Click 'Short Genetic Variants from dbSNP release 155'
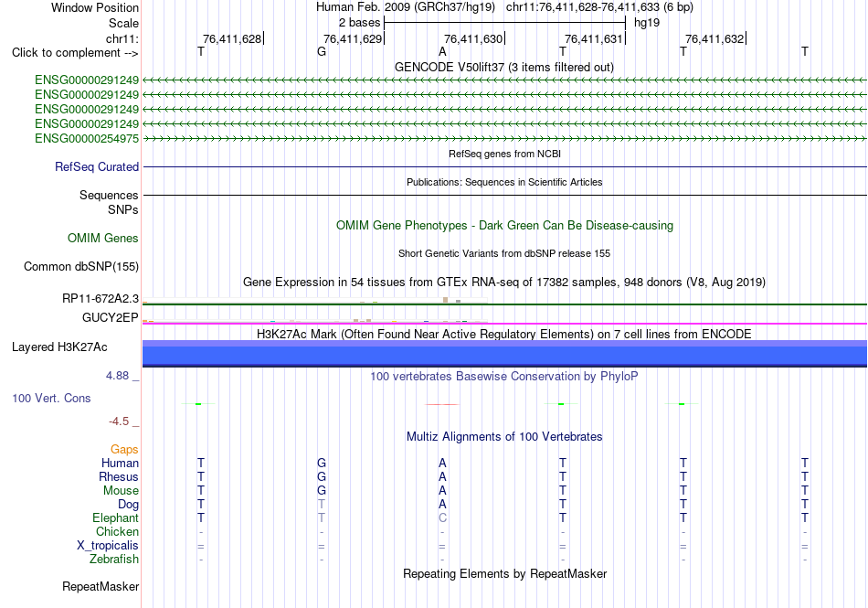Image resolution: width=868 pixels, height=608 pixels. [x=504, y=253]
